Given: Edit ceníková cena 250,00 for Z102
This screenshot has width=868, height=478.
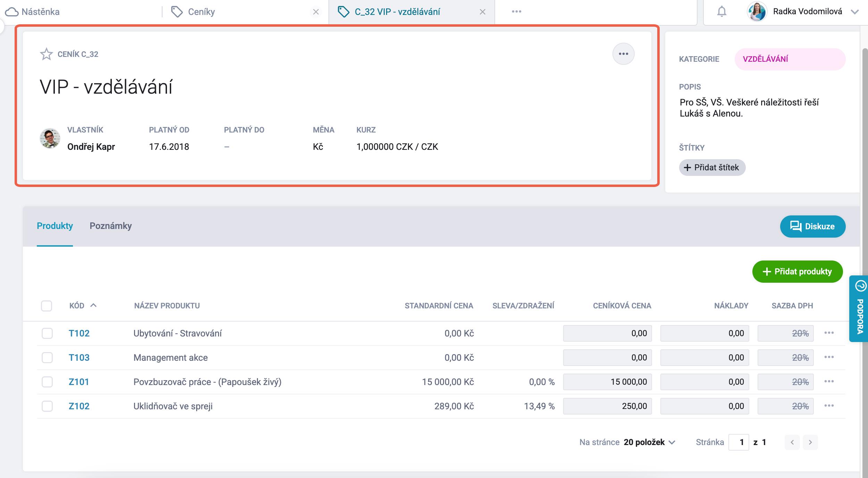Looking at the screenshot, I should 607,406.
